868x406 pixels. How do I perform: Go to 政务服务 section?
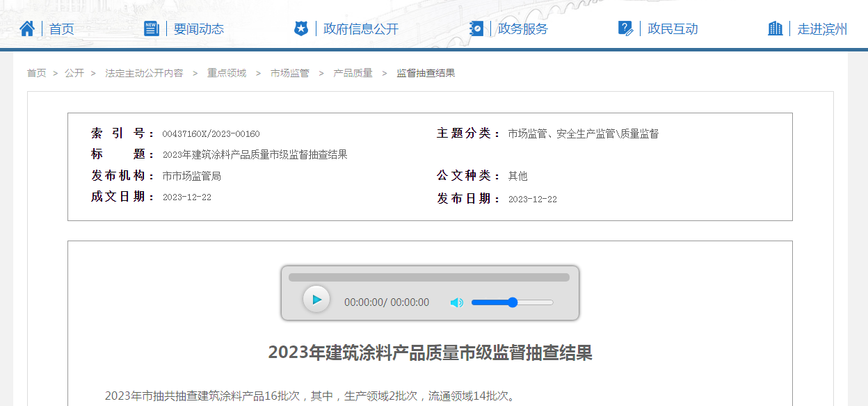pyautogui.click(x=523, y=29)
